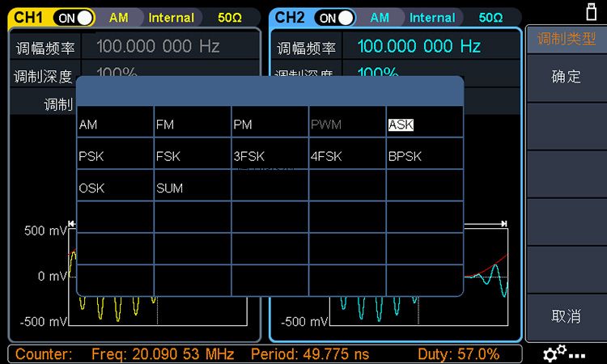Toggle CH2 output ON switch
607x364 pixels.
(335, 17)
